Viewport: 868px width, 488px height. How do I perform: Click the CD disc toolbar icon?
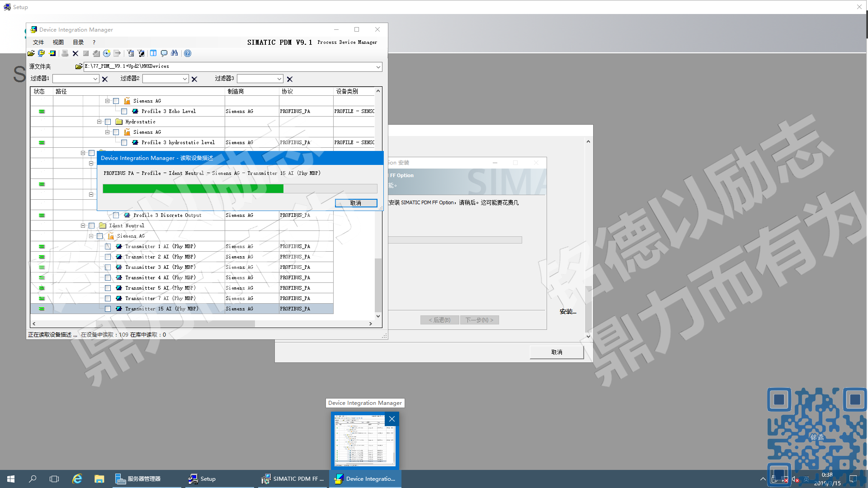(107, 53)
